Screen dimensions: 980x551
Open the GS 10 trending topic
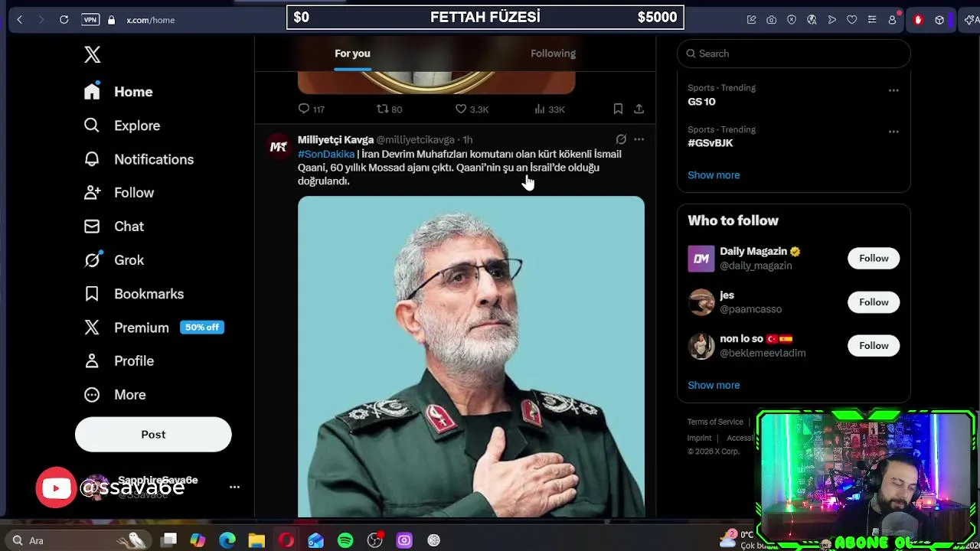[701, 102]
